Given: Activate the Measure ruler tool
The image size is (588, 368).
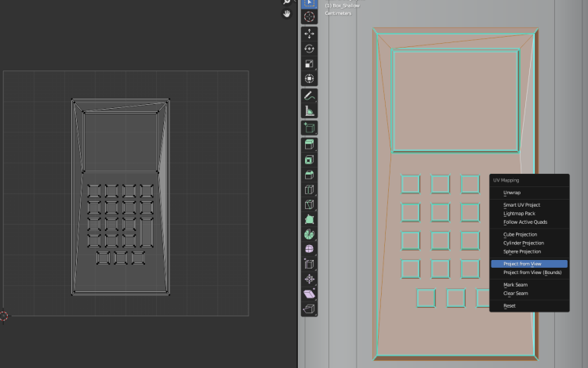Looking at the screenshot, I should click(x=309, y=110).
